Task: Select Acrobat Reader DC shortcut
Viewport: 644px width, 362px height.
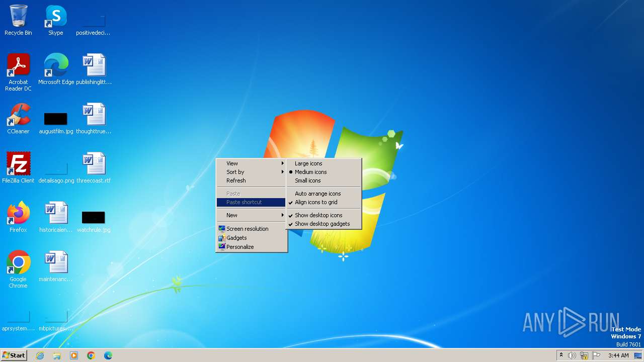Action: tap(18, 72)
